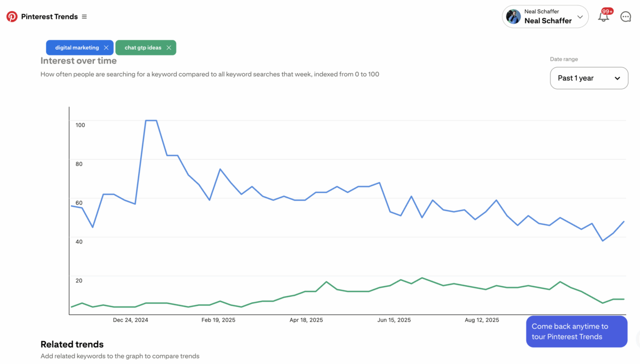Expand the account chevron beside Neal Schaffer
Screen dimensions: 640x364
pyautogui.click(x=580, y=17)
